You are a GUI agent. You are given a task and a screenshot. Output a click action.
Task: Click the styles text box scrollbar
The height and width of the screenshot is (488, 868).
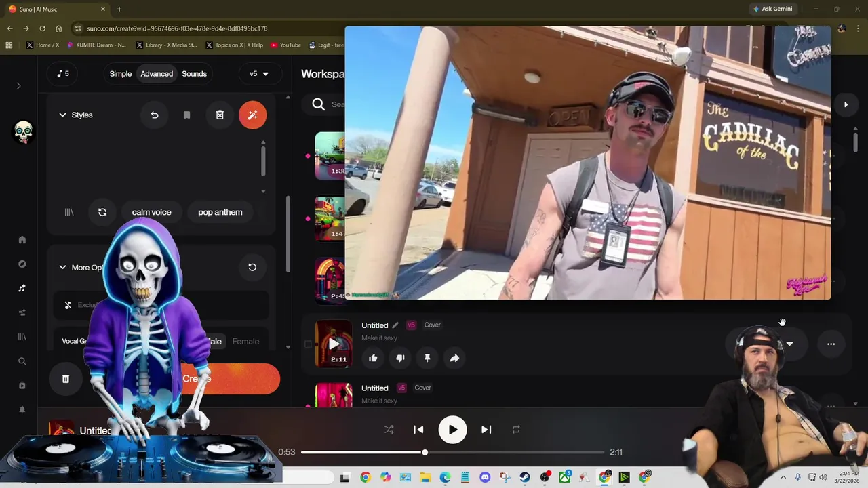click(x=263, y=161)
